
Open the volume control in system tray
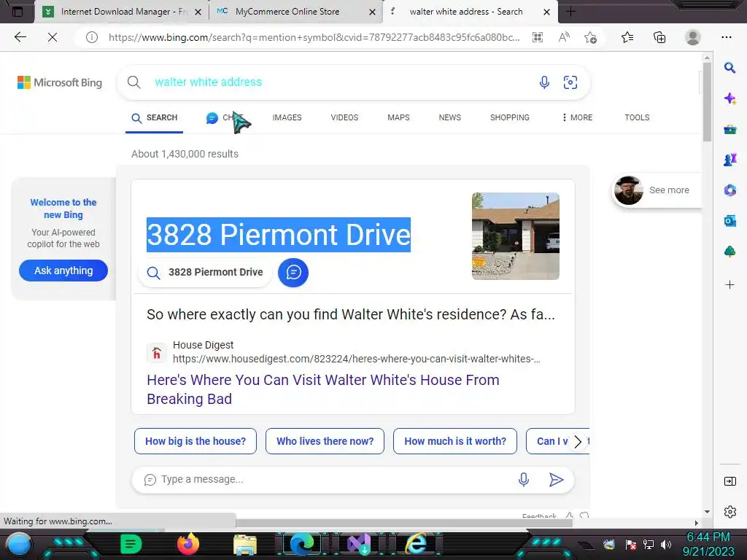pyautogui.click(x=666, y=544)
